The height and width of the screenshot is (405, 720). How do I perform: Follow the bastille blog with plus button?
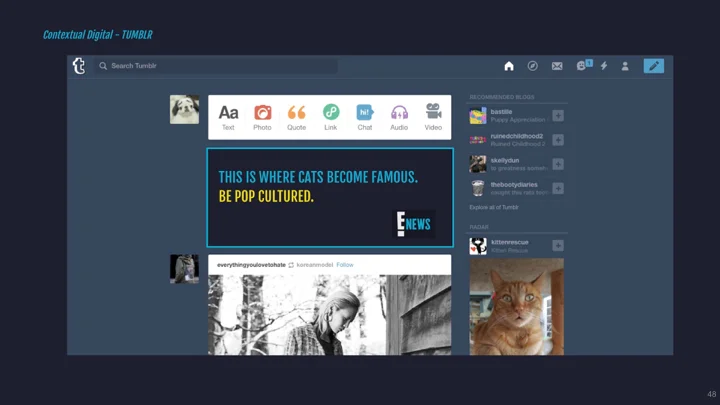558,116
